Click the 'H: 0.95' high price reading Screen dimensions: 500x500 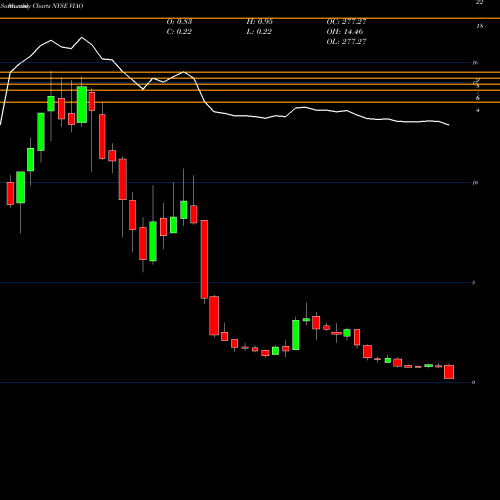[259, 22]
